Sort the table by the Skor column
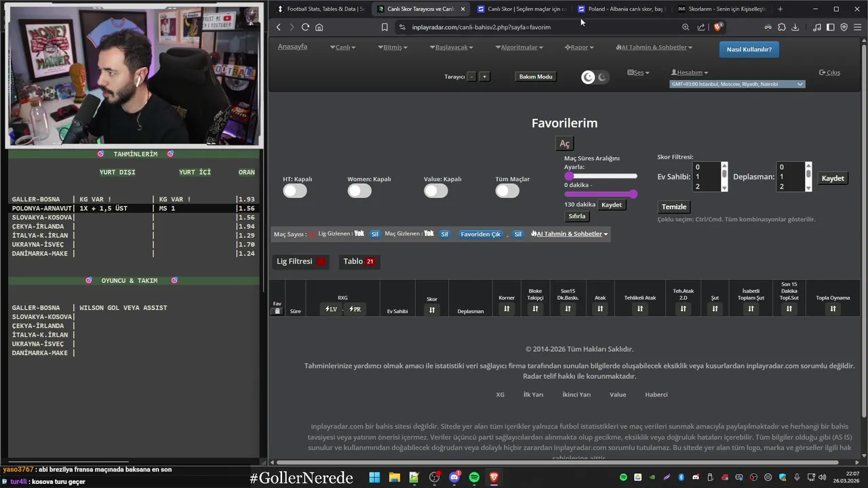Screen dimensions: 868x488 pos(432,310)
